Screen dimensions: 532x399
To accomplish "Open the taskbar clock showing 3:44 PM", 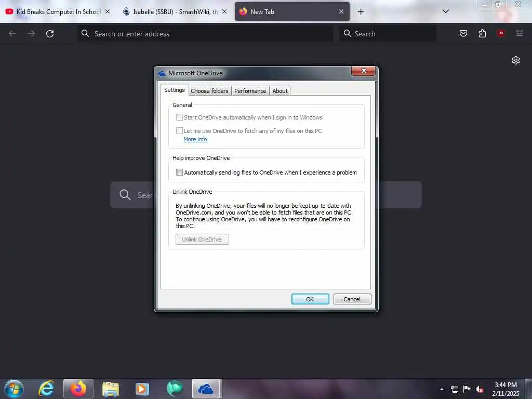I will coord(506,389).
